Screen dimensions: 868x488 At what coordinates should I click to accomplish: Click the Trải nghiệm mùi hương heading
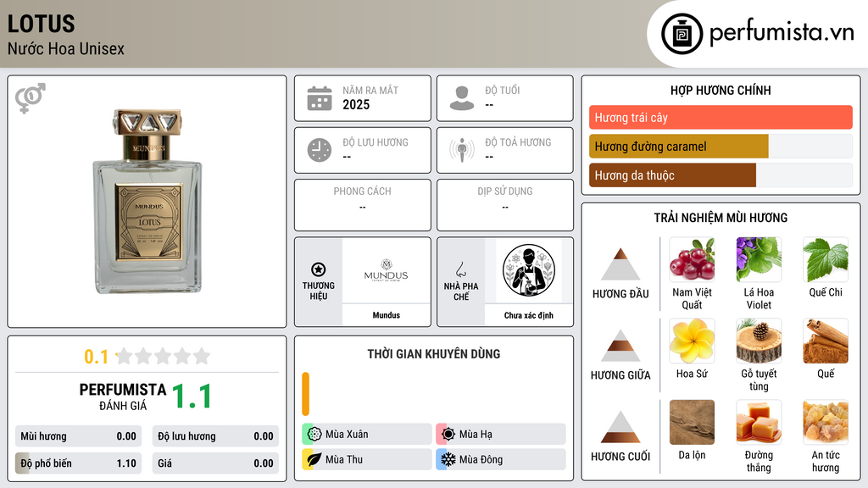click(x=721, y=218)
